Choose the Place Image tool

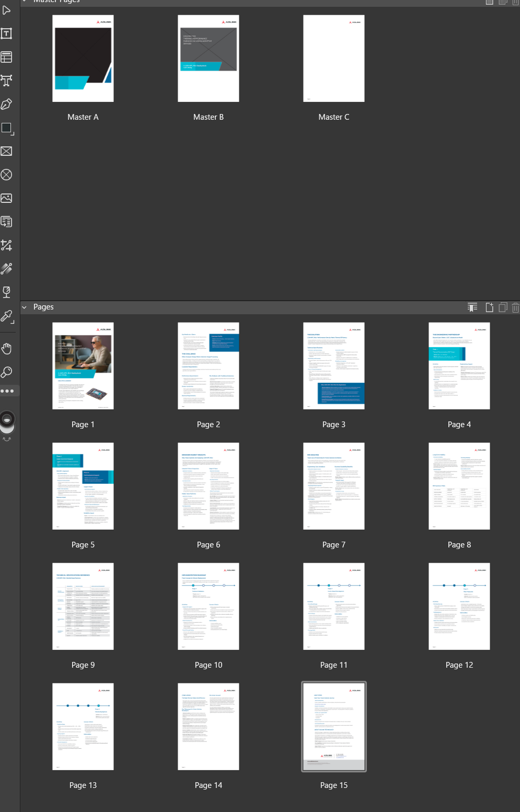click(7, 198)
